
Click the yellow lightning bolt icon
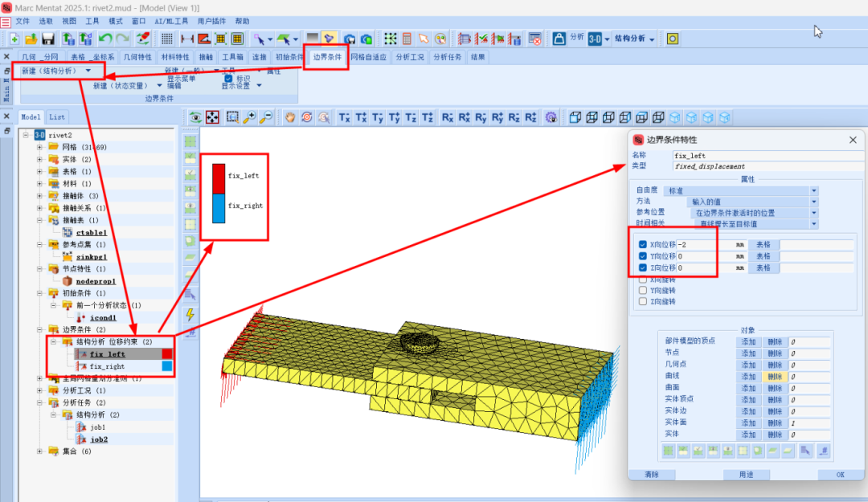coord(190,314)
